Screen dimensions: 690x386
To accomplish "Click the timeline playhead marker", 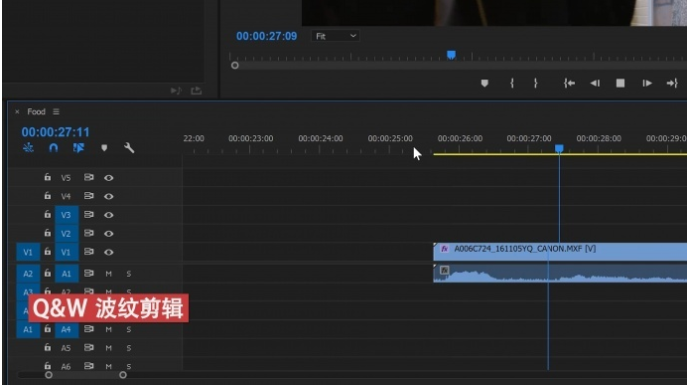I will click(x=559, y=149).
